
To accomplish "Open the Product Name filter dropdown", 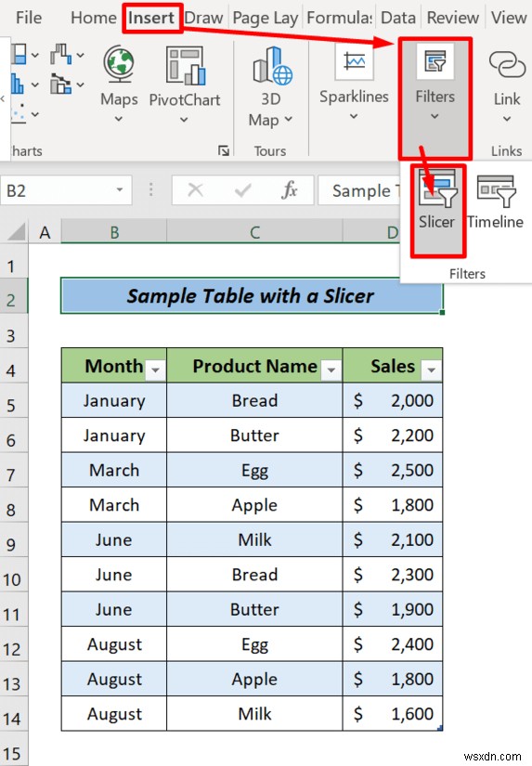I will coord(331,370).
